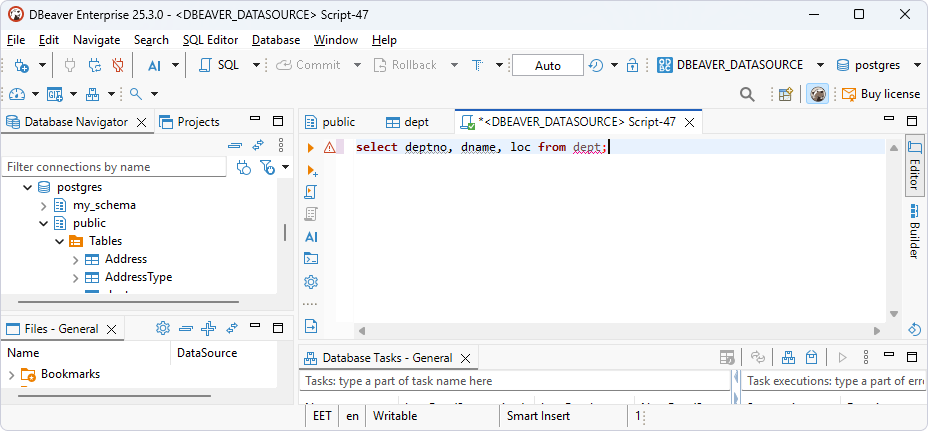Switch to the dept editor tab
This screenshot has width=928, height=431.
tap(407, 123)
